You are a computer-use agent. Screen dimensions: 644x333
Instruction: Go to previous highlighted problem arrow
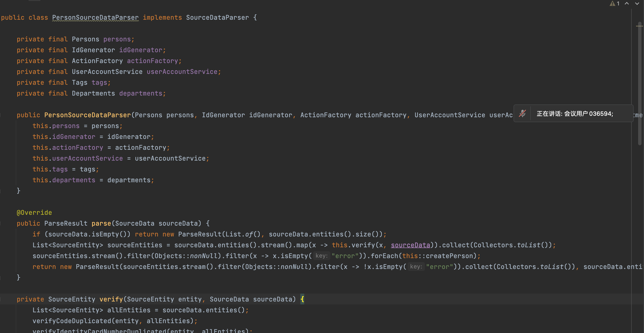[x=627, y=3]
